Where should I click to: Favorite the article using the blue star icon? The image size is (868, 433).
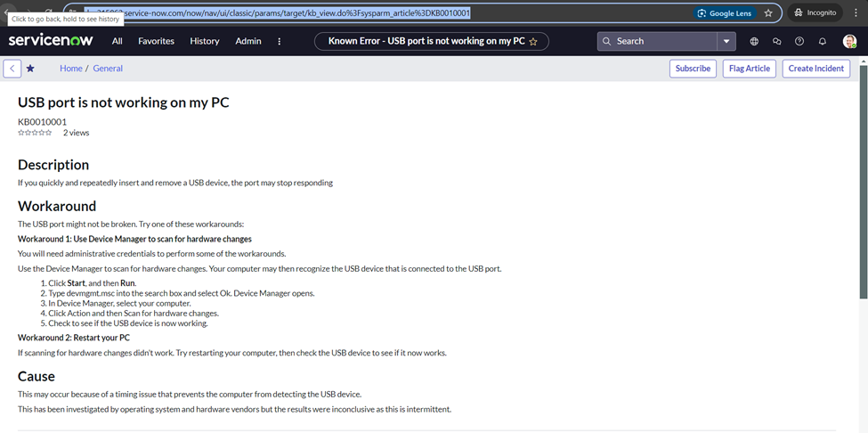click(x=30, y=69)
